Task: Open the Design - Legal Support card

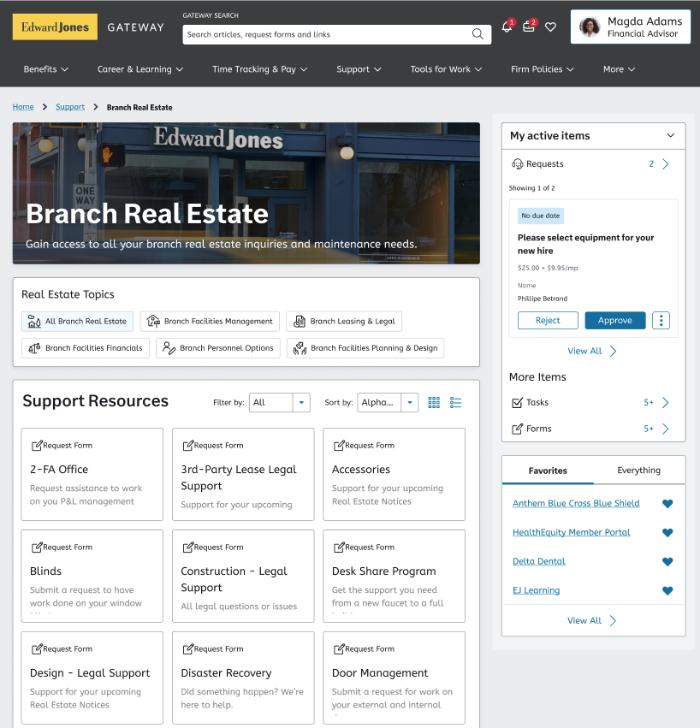Action: point(92,678)
